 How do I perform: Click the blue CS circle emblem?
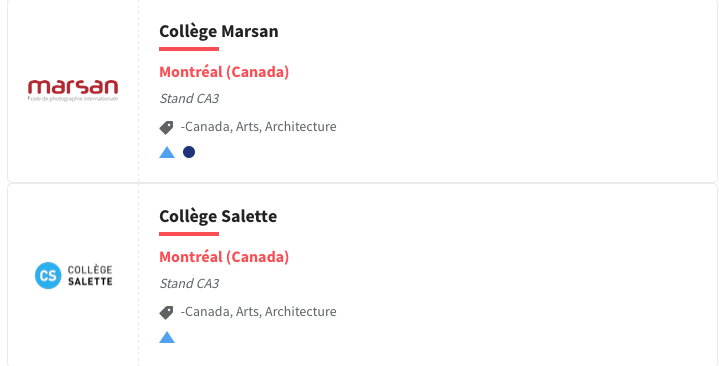48,276
